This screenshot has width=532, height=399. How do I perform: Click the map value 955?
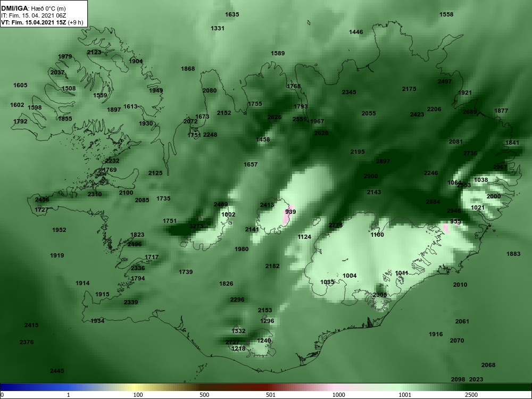coord(455,221)
